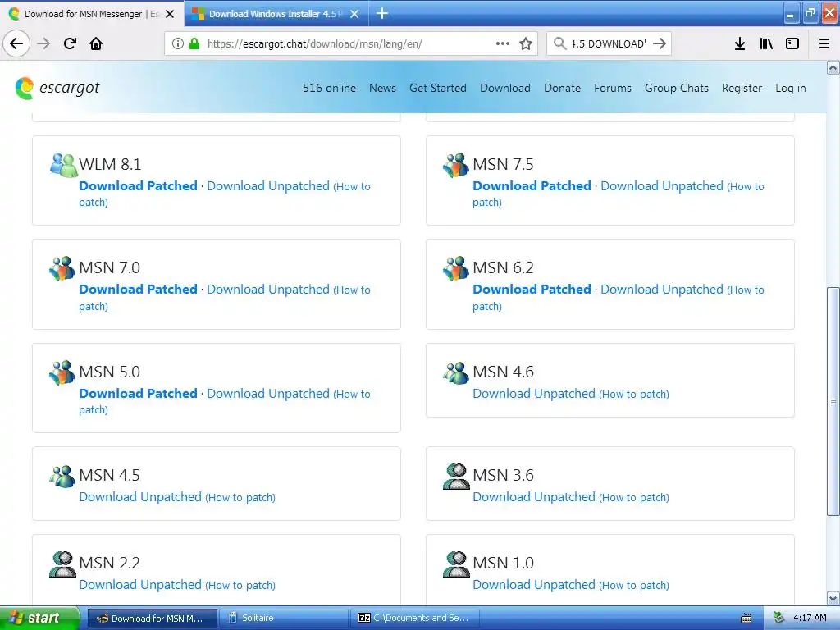Click the search magnifier icon
Image resolution: width=840 pixels, height=630 pixels.
tap(559, 43)
